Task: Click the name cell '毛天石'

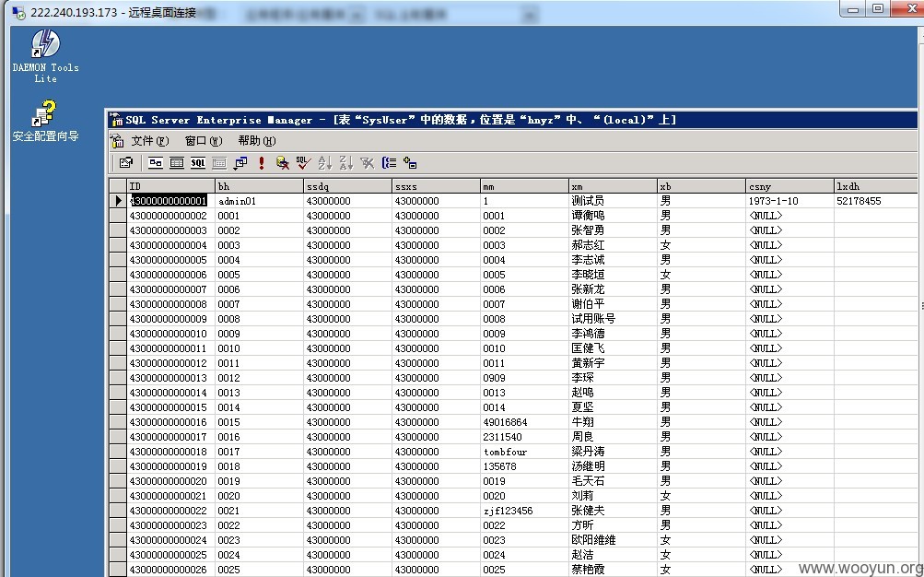Action: pyautogui.click(x=613, y=481)
